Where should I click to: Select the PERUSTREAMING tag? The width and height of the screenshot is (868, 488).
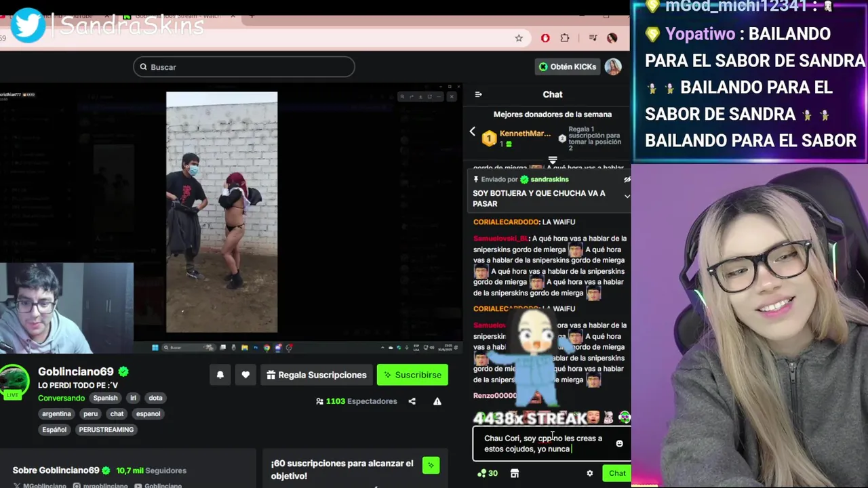click(106, 429)
